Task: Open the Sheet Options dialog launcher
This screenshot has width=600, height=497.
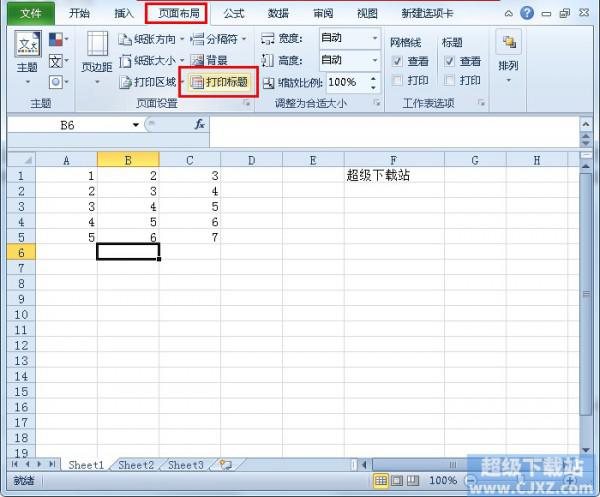Action: (481, 103)
